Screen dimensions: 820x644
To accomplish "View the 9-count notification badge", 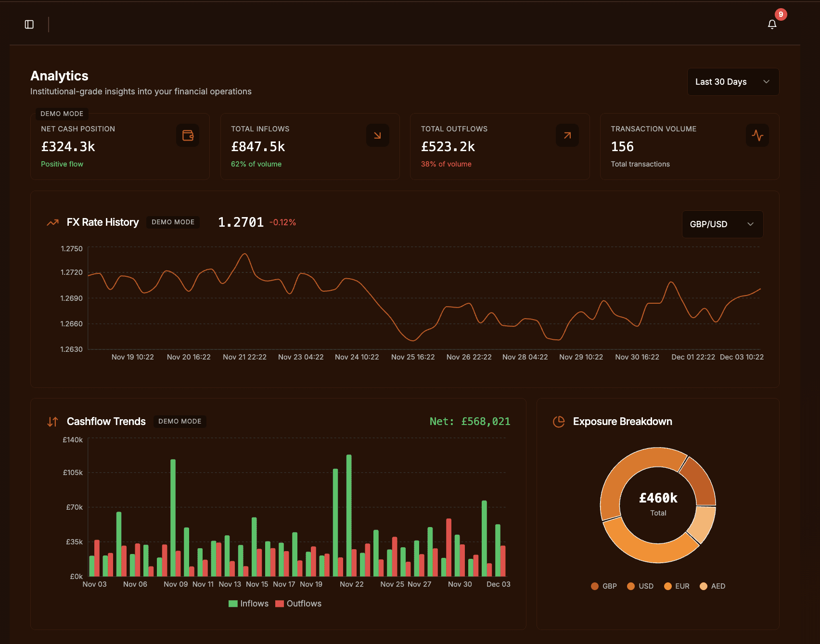I will [x=782, y=14].
